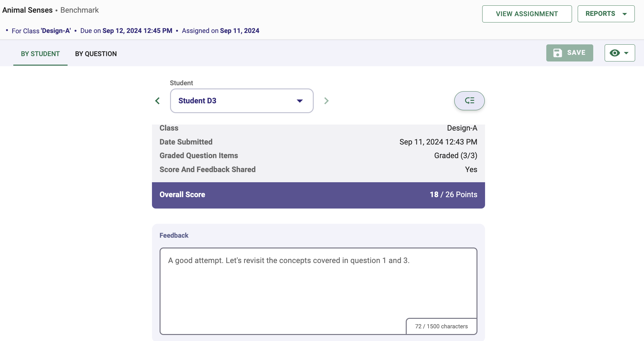Go to previous student with left chevron
The image size is (644, 341).
click(x=157, y=101)
